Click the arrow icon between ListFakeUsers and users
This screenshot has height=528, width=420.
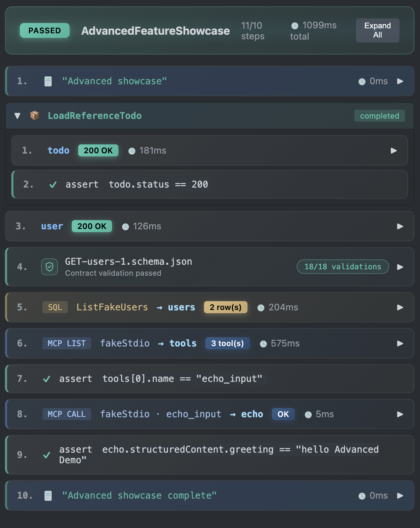point(159,308)
